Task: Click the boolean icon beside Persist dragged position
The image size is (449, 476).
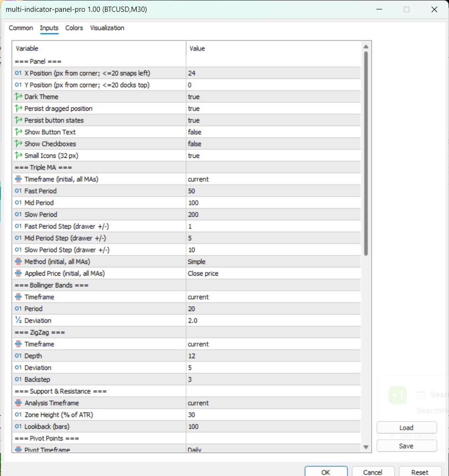Action: pyautogui.click(x=18, y=108)
